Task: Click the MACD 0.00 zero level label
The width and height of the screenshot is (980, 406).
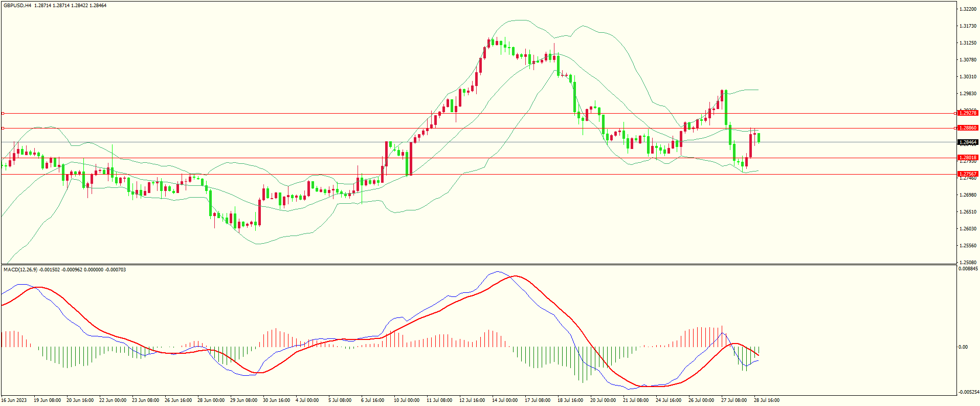Action: [963, 347]
